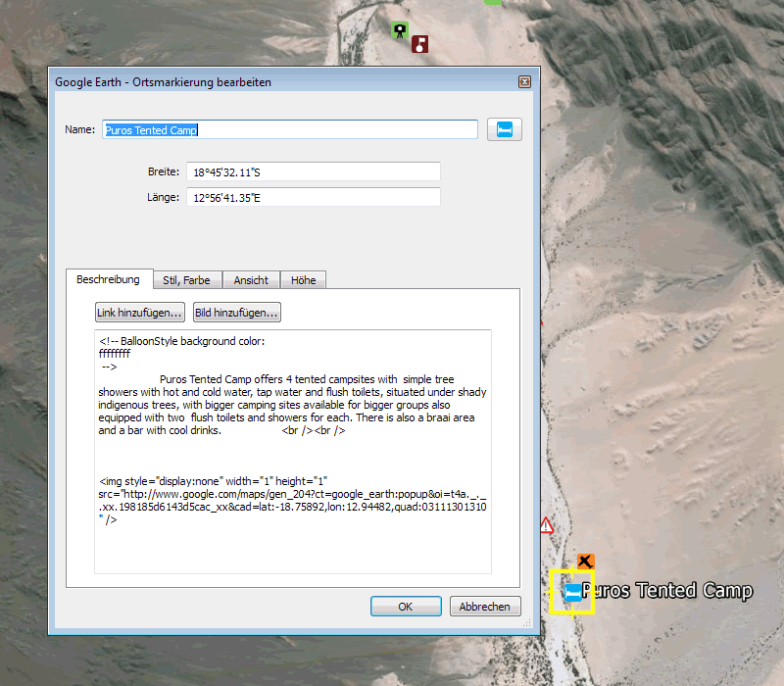Click the dialog's bottom-right resize grip
784x686 pixels.
click(x=527, y=623)
